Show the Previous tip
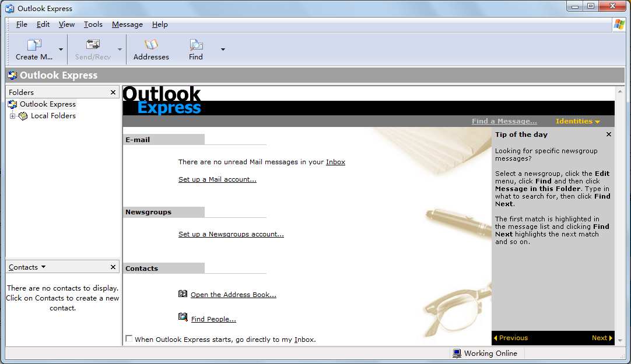 (x=511, y=338)
